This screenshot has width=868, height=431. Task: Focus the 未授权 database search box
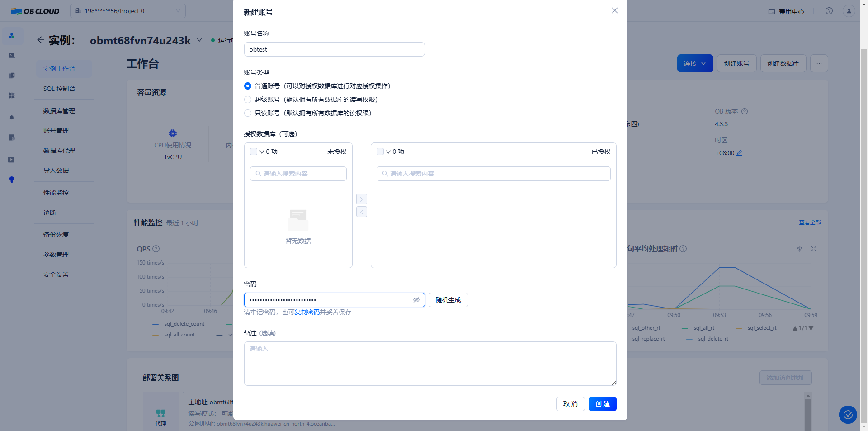point(298,174)
